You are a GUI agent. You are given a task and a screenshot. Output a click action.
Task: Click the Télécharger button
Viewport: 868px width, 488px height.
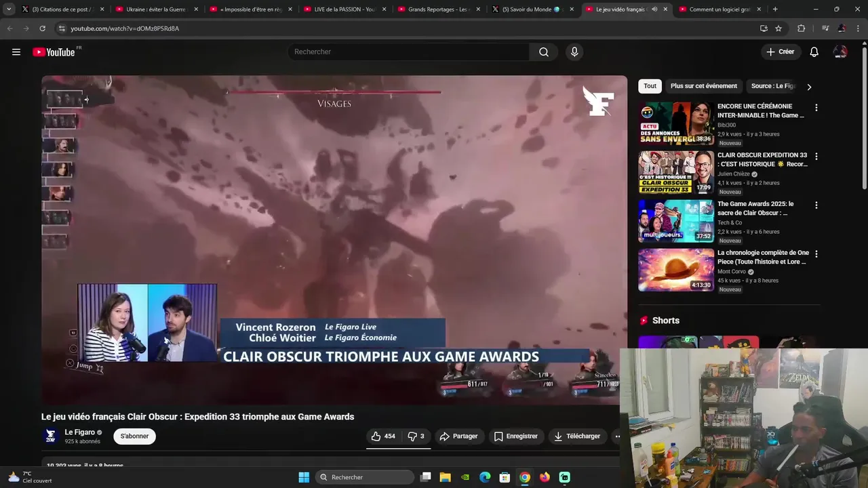click(578, 436)
